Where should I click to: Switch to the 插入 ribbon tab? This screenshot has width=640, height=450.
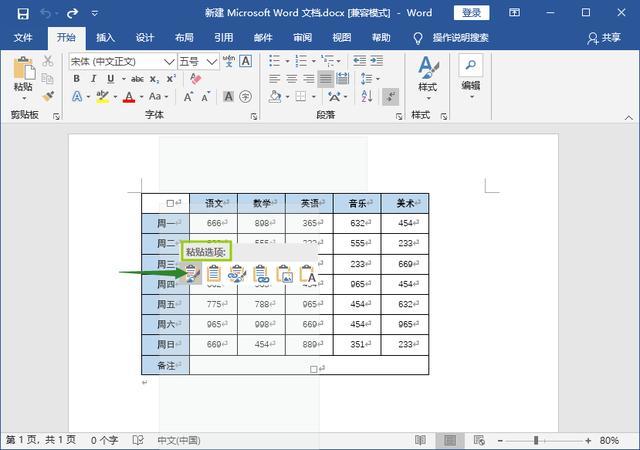(105, 38)
